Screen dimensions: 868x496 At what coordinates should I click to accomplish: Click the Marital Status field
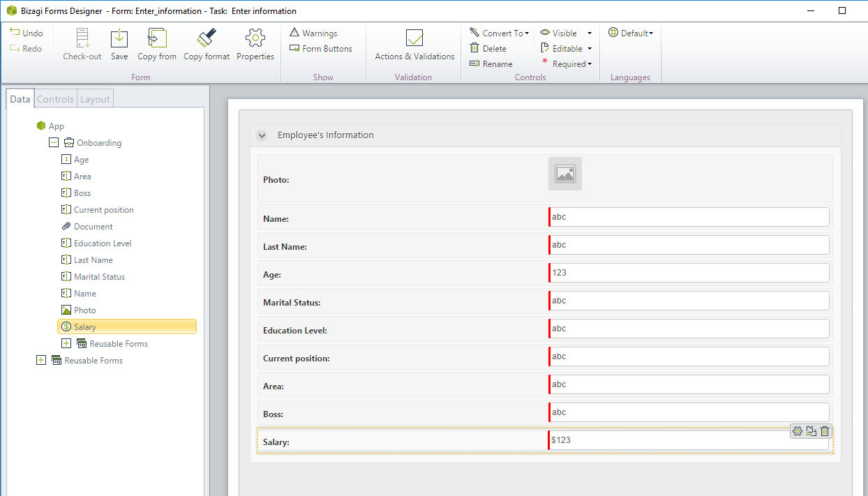pos(689,301)
